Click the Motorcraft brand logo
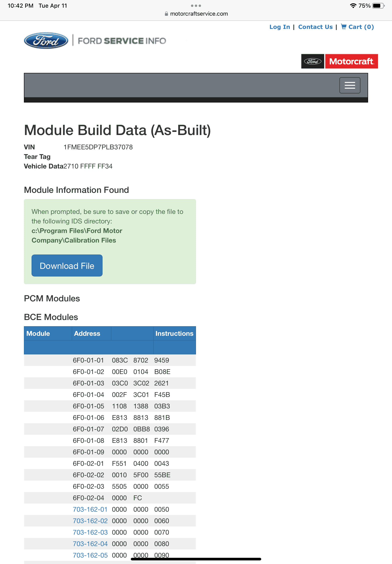The height and width of the screenshot is (564, 392). [339, 61]
